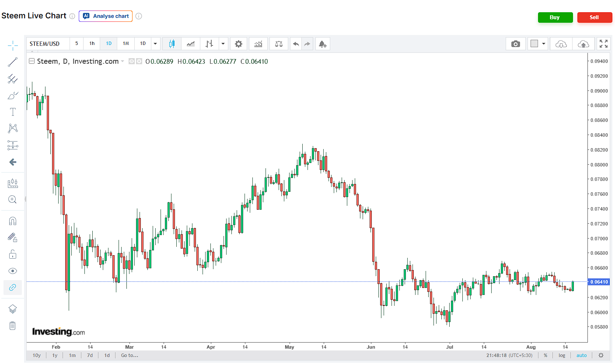The height and width of the screenshot is (364, 615).
Task: Toggle series visibility eye in legend
Action: pyautogui.click(x=131, y=62)
